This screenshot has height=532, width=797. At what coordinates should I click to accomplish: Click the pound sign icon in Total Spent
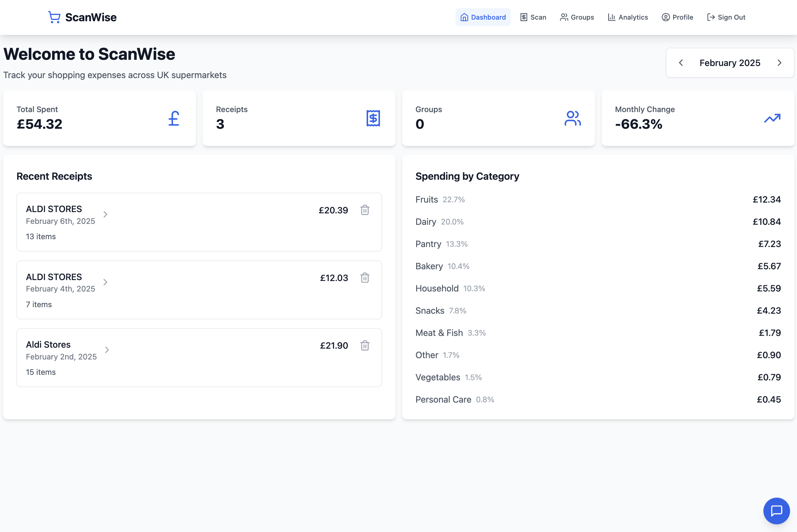(174, 118)
